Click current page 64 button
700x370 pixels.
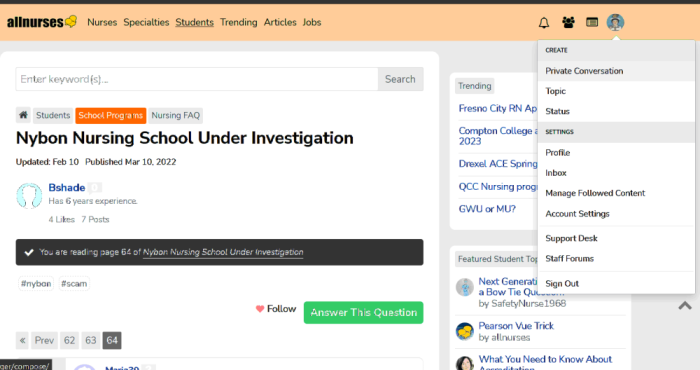[112, 341]
